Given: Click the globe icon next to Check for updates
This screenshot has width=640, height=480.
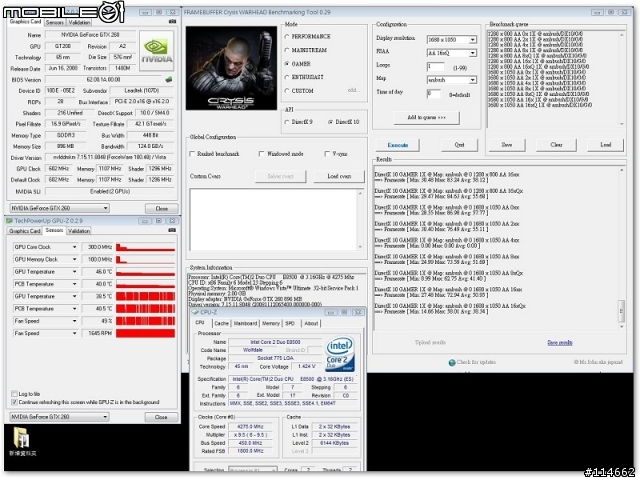Looking at the screenshot, I should pyautogui.click(x=452, y=362).
